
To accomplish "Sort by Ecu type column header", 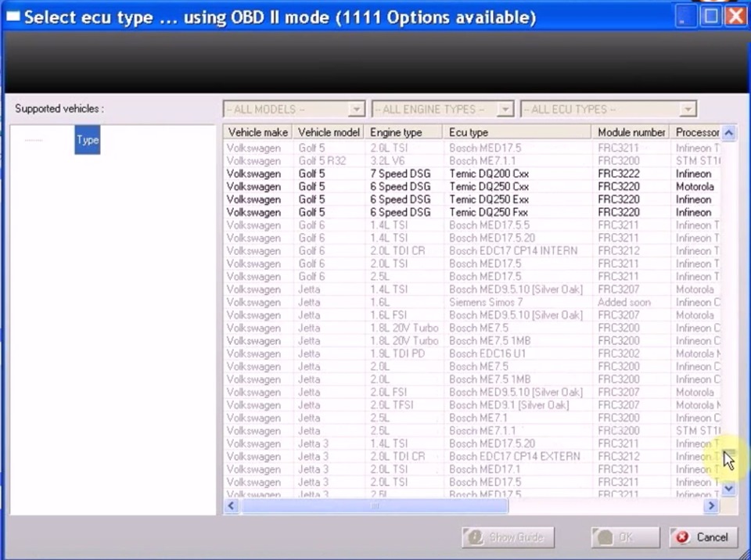I will (517, 132).
